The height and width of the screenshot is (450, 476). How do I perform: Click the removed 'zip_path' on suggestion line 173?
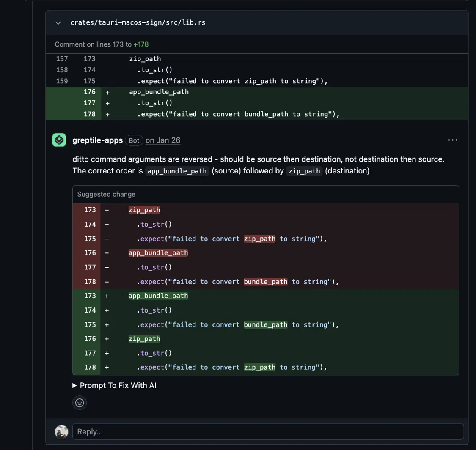144,210
